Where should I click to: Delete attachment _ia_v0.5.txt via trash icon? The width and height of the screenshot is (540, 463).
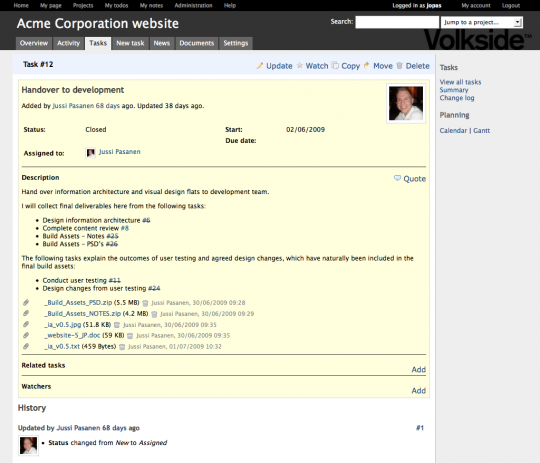122,347
